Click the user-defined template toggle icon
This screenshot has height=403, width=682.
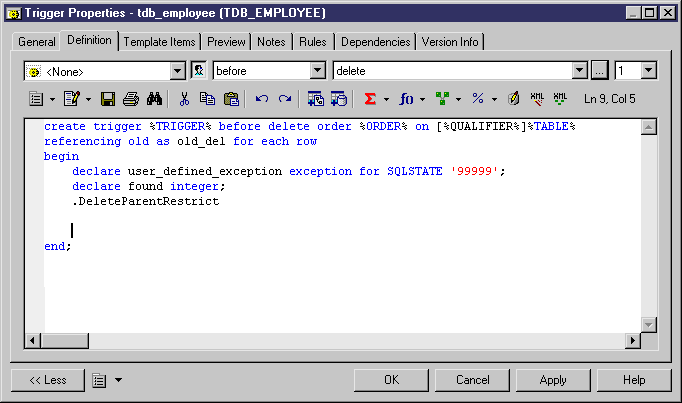point(199,70)
